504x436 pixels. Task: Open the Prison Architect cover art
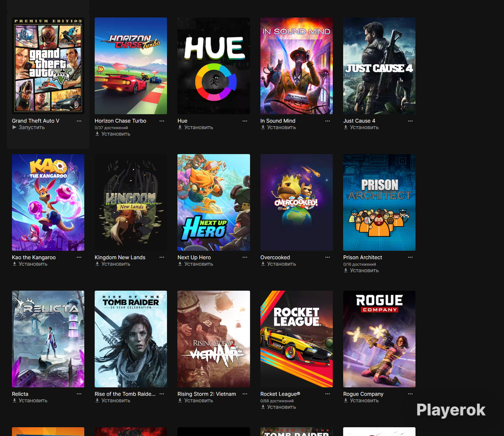pyautogui.click(x=379, y=203)
